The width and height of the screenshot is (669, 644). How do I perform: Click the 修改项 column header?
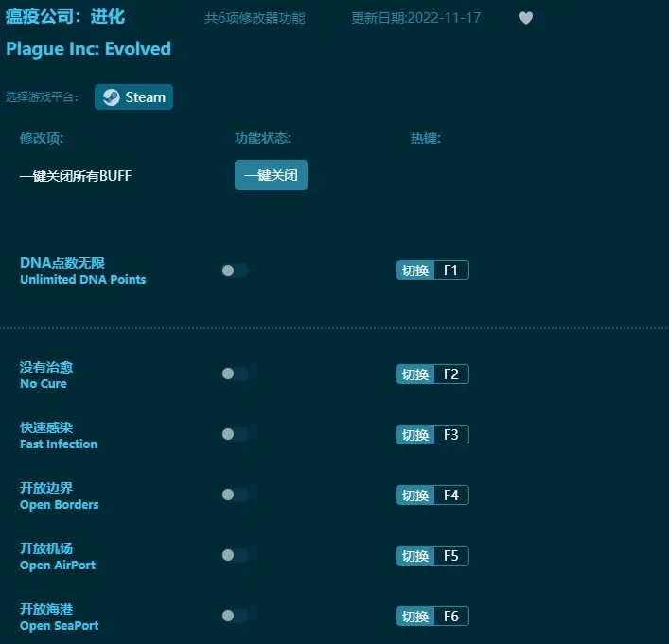(x=42, y=138)
